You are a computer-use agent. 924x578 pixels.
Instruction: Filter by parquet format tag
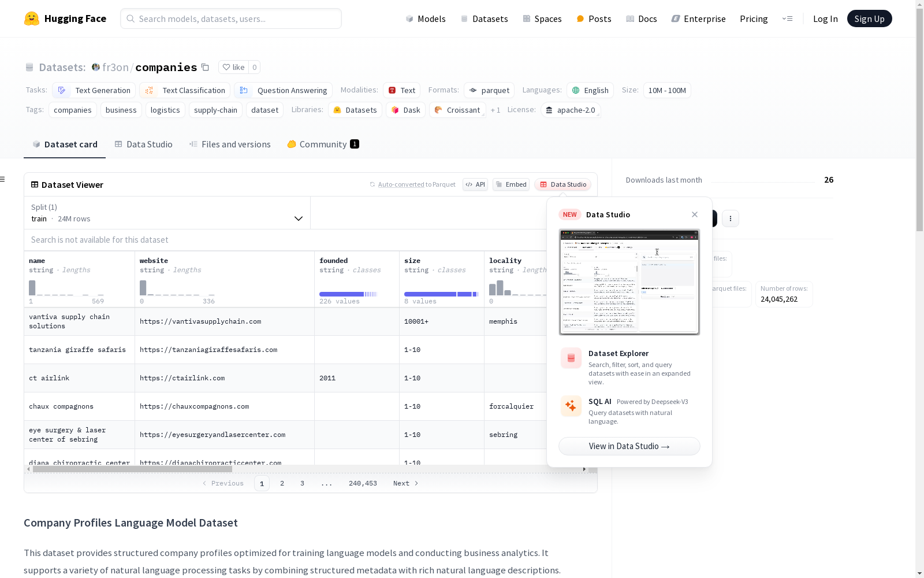(489, 90)
